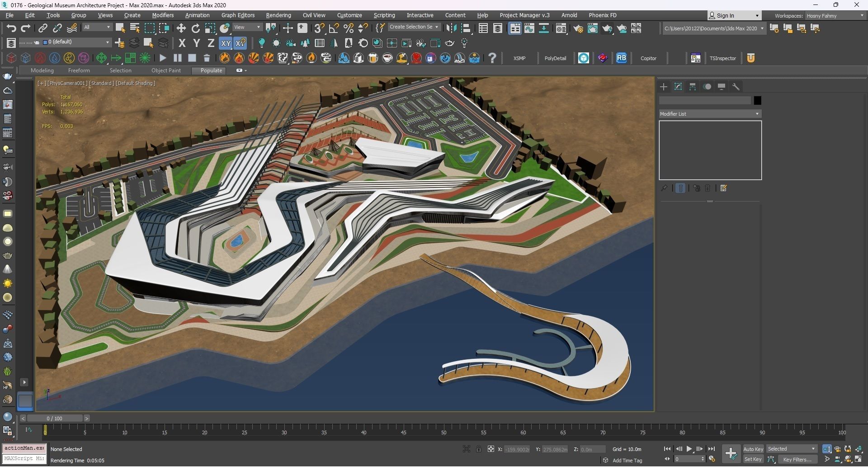Click the 0 / 100 time slider
The width and height of the screenshot is (868, 470).
tap(54, 418)
